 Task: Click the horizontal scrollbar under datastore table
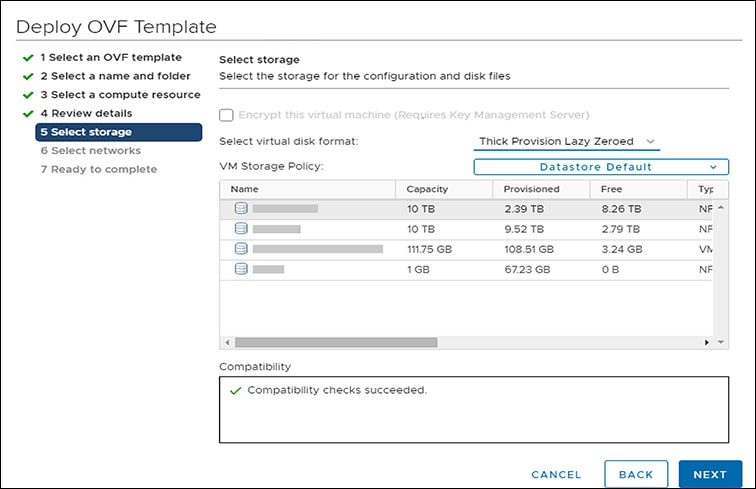pyautogui.click(x=330, y=342)
